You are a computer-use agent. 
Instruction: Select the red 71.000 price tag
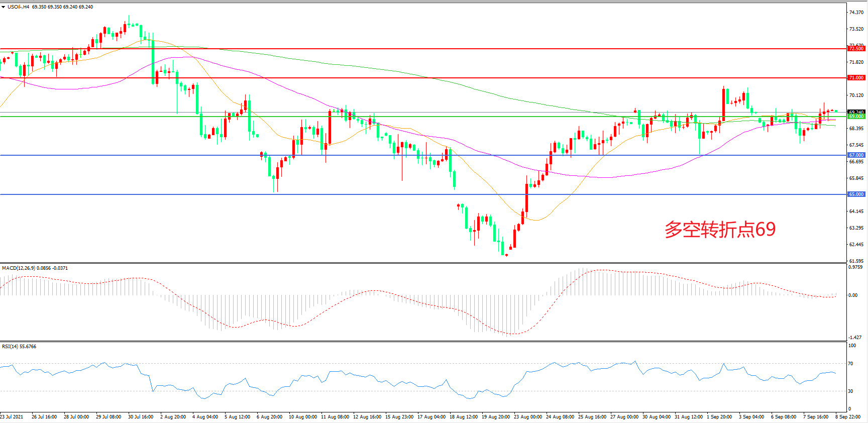(x=856, y=78)
